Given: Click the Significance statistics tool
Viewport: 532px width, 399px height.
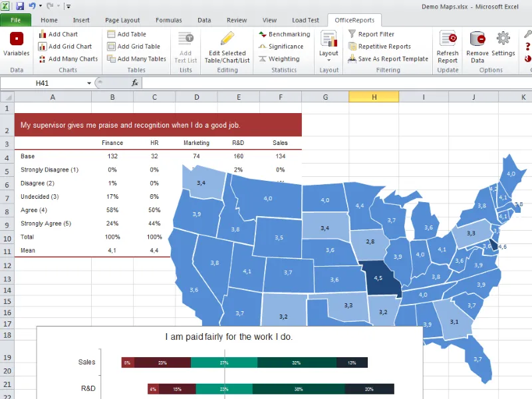Looking at the screenshot, I should 281,47.
